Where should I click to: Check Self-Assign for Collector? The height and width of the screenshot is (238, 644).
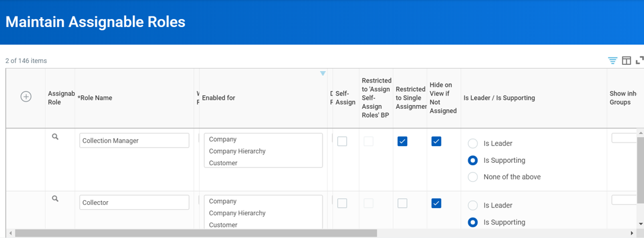pyautogui.click(x=342, y=203)
